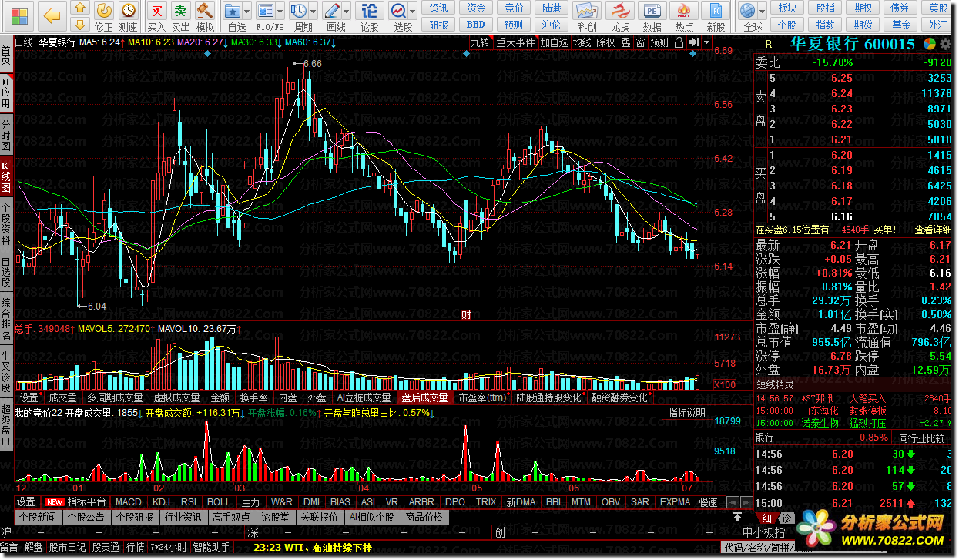This screenshot has height=560, width=959.
Task: Click 查看详细 link
Action: tap(933, 230)
